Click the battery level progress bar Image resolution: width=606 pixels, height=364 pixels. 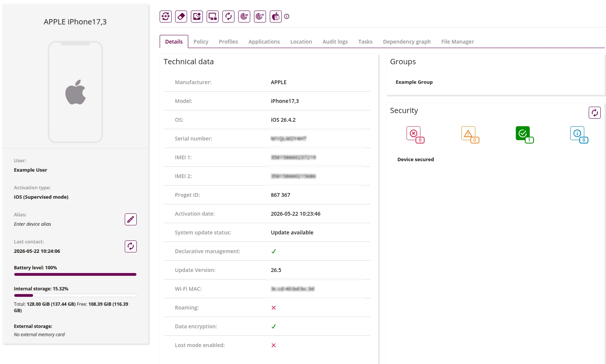click(75, 275)
